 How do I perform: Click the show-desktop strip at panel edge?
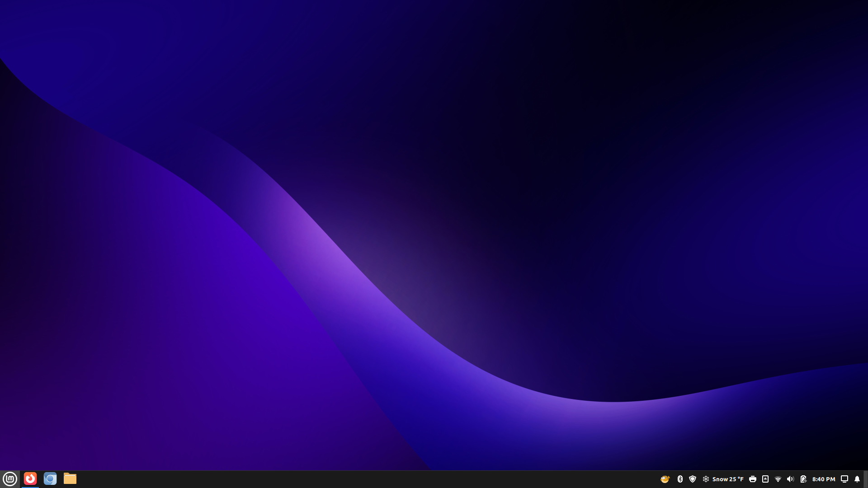tap(866, 479)
